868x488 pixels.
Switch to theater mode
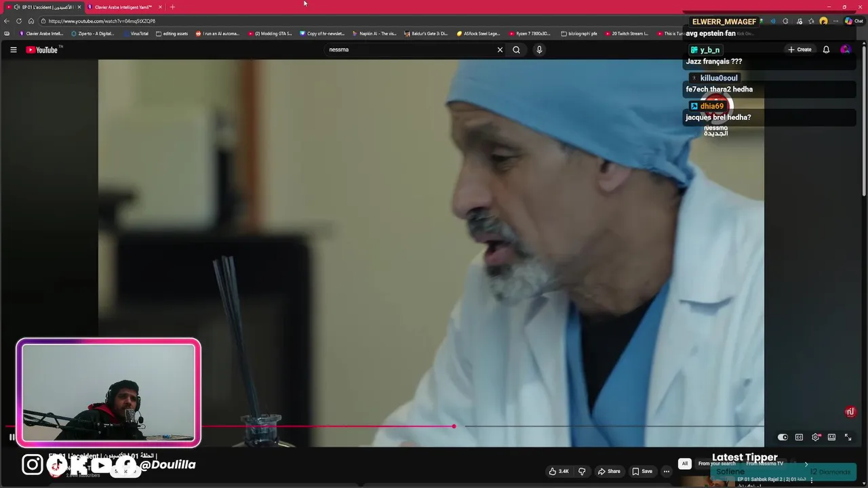[x=831, y=437]
